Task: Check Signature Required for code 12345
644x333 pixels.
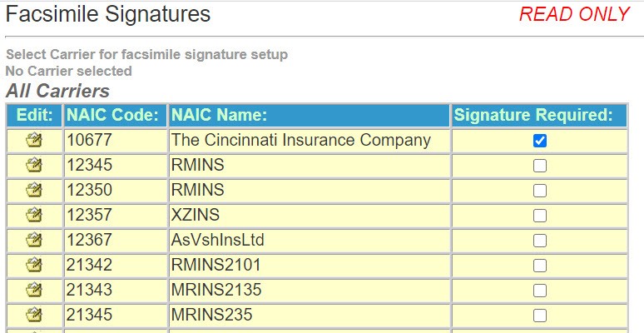Action: 540,166
